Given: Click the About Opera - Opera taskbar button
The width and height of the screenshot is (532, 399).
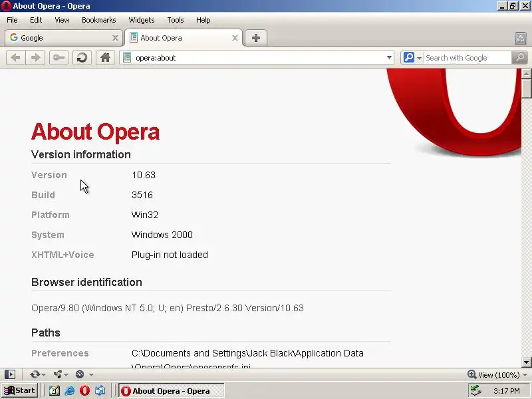Looking at the screenshot, I should tap(171, 391).
